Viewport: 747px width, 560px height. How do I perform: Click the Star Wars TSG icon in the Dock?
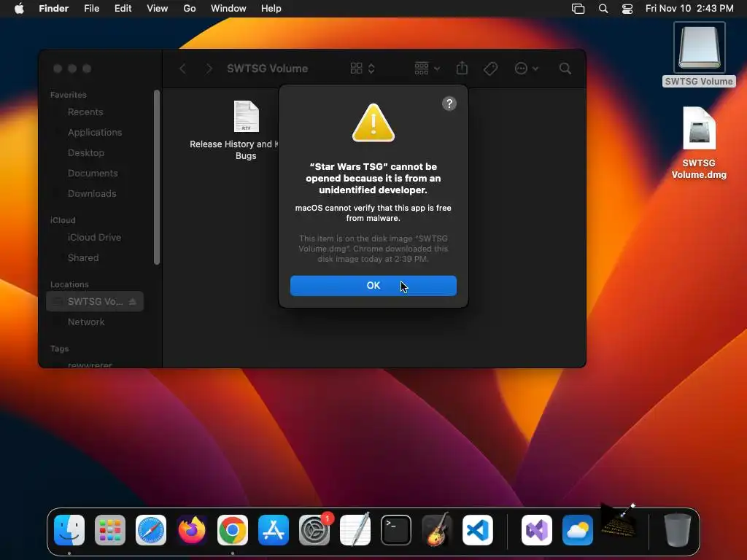point(619,521)
